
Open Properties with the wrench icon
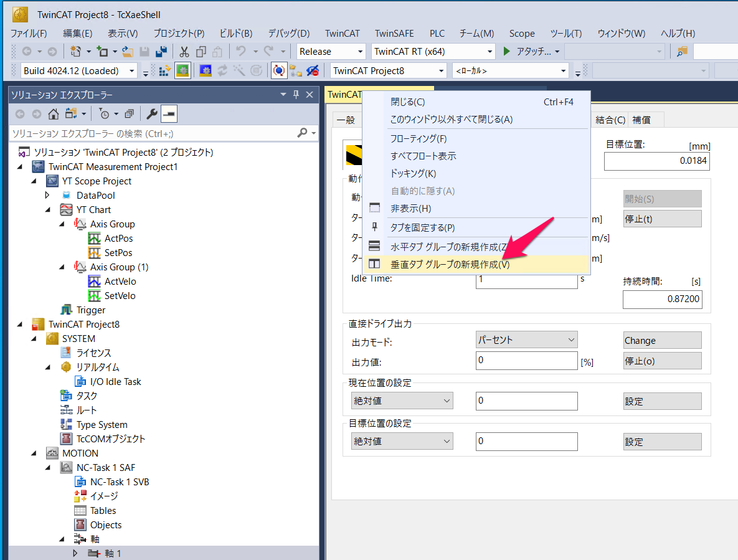click(151, 114)
